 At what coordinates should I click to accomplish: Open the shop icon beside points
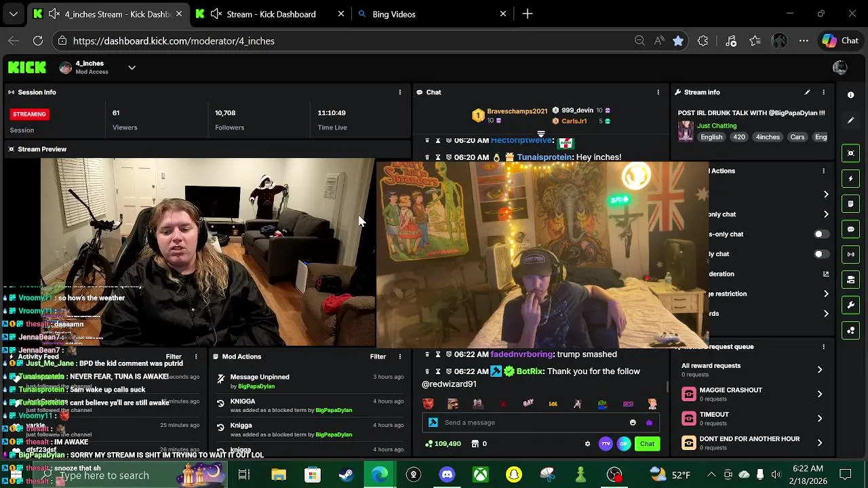(475, 444)
